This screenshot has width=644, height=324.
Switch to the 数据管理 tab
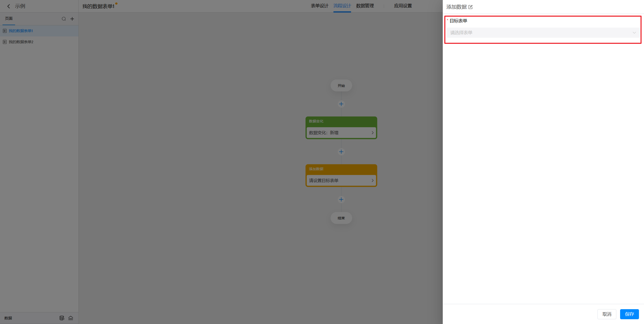[x=365, y=6]
